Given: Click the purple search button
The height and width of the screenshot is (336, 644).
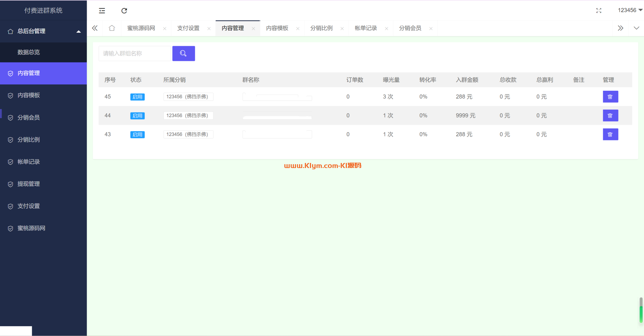Looking at the screenshot, I should [x=183, y=53].
